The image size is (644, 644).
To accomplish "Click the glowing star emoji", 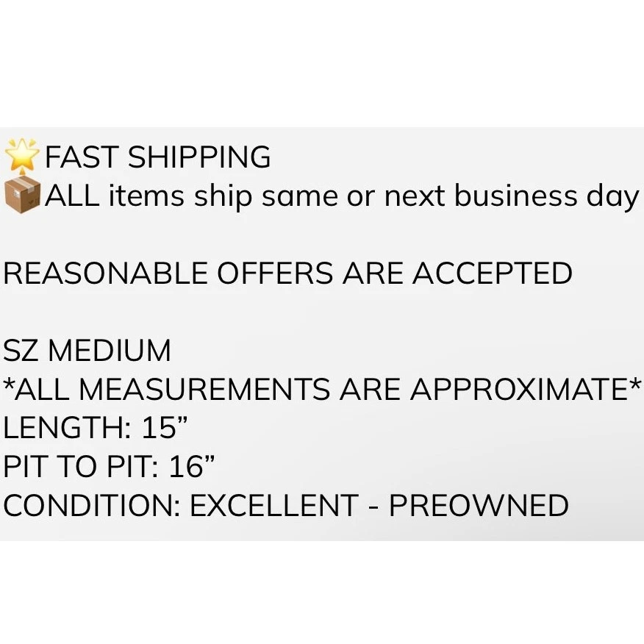I will pos(21,157).
